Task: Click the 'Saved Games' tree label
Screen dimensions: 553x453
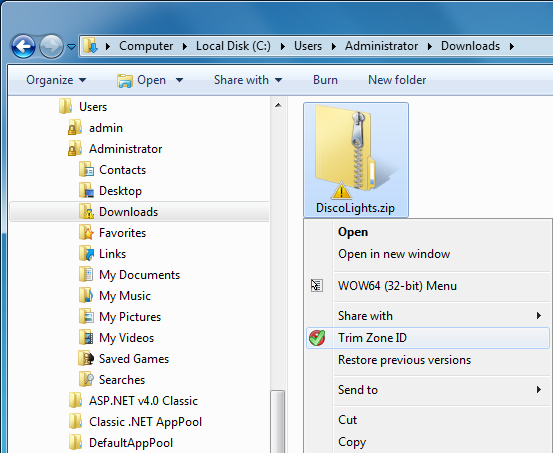Action: (x=134, y=359)
